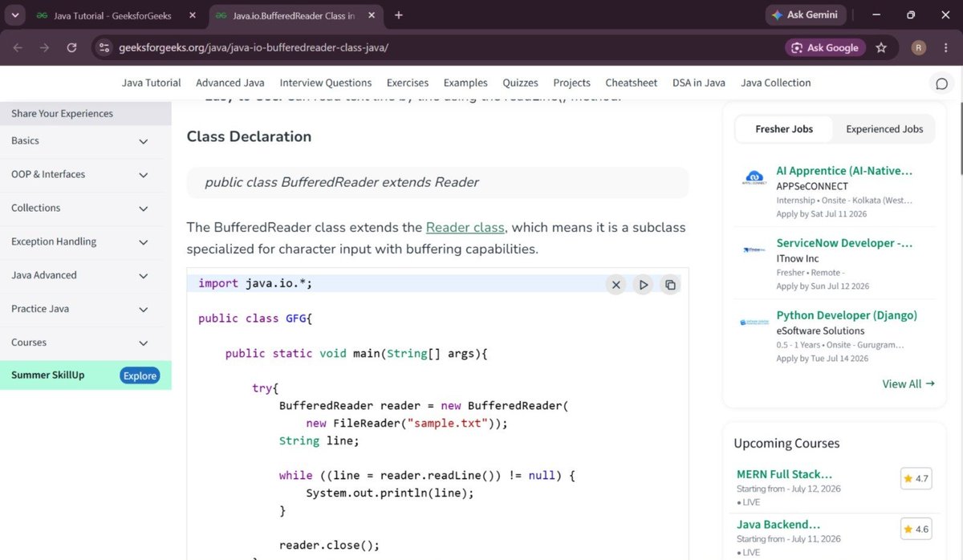Open the MERN Full Stack course

[784, 474]
